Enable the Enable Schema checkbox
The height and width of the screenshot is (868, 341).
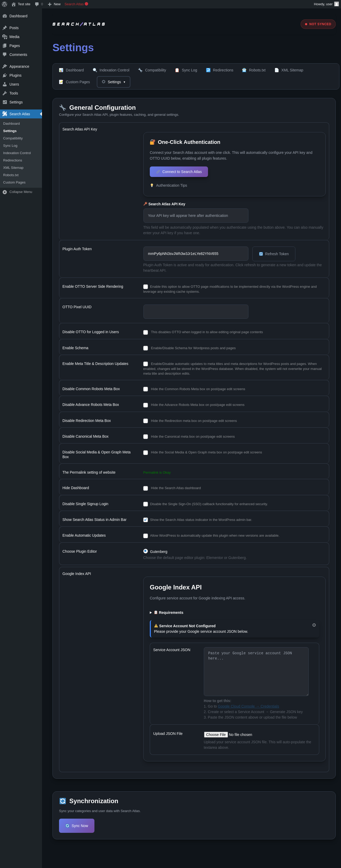(x=145, y=348)
